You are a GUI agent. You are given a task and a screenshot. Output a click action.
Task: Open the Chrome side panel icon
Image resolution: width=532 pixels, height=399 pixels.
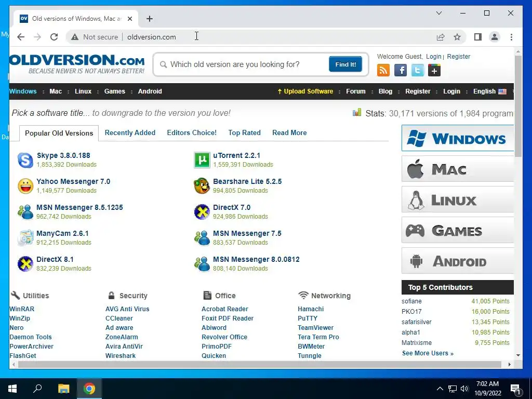(x=478, y=37)
